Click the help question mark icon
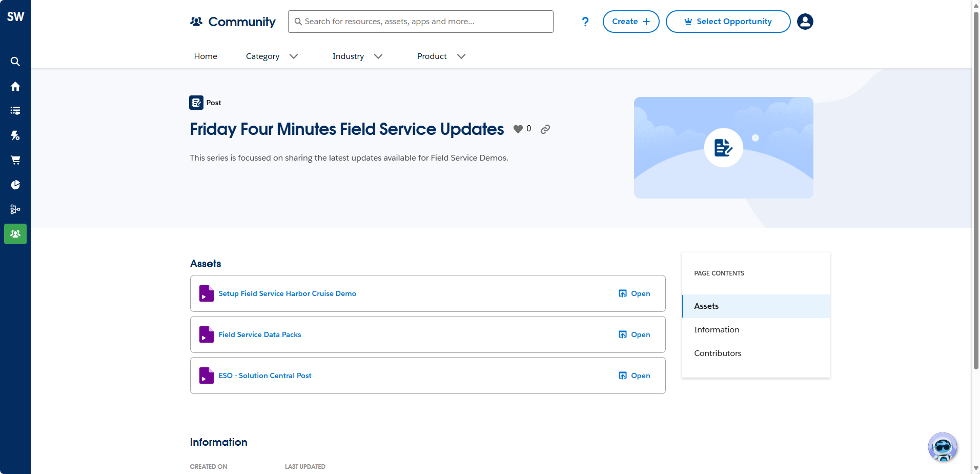The height and width of the screenshot is (474, 980). (x=585, y=22)
